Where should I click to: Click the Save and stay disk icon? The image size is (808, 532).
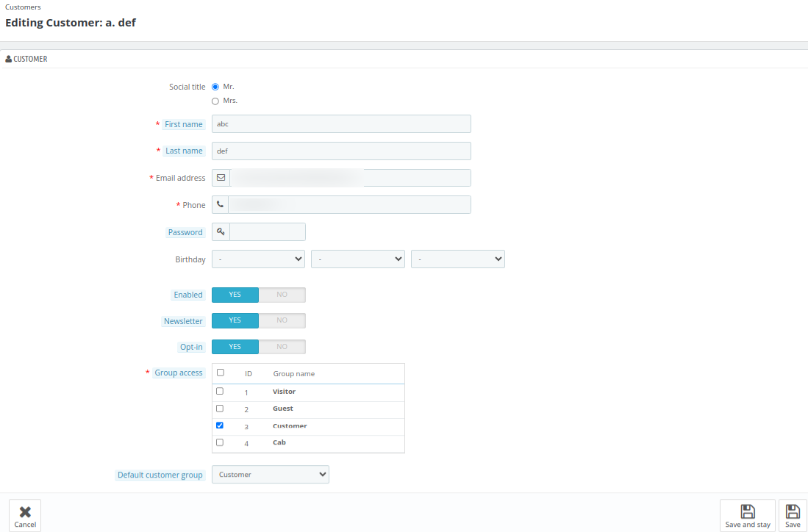click(x=748, y=511)
